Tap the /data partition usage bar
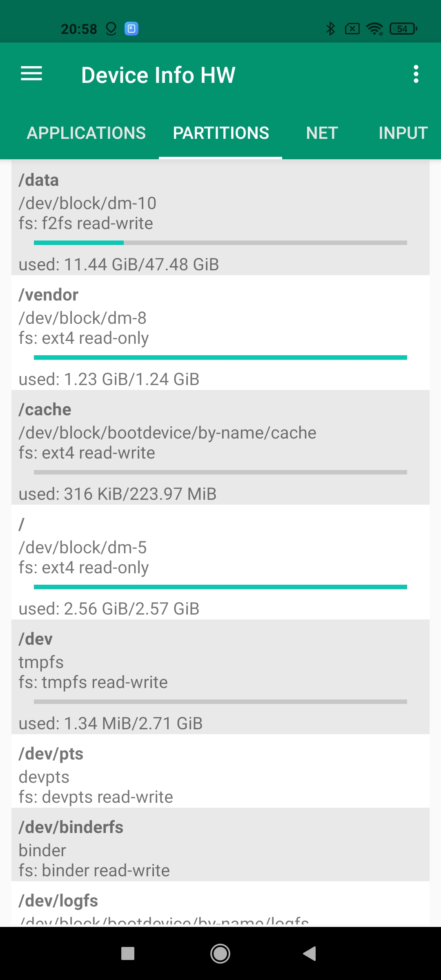 [220, 243]
